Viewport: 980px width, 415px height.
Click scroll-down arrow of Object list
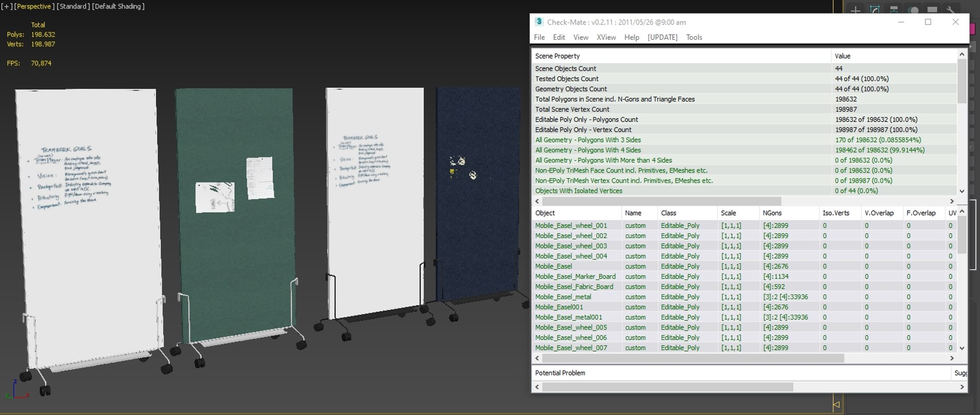[962, 348]
